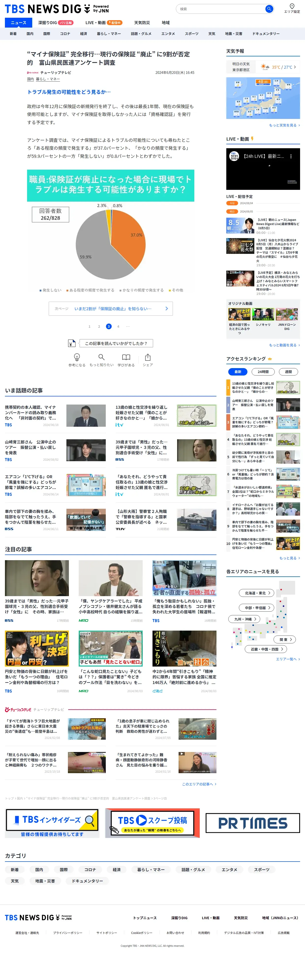Viewport: 305px width, 980px height.
Task: Select the 24時間 ranking period
Action: [263, 372]
